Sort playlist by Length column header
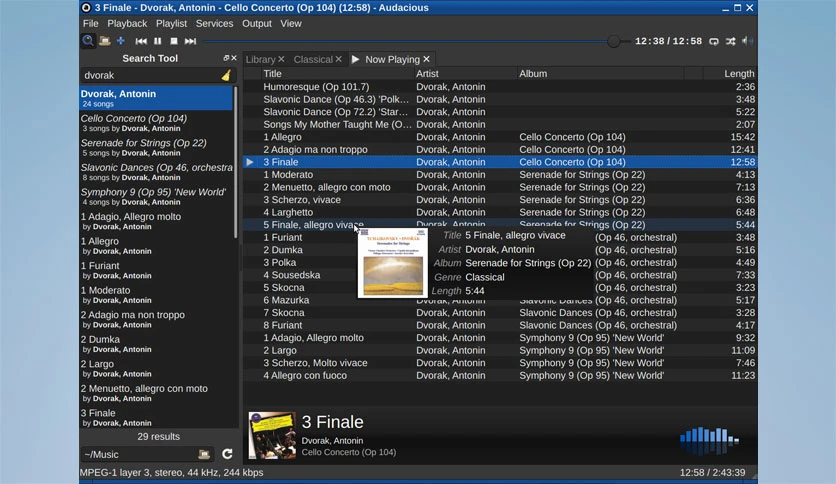836x484 pixels. (x=730, y=74)
